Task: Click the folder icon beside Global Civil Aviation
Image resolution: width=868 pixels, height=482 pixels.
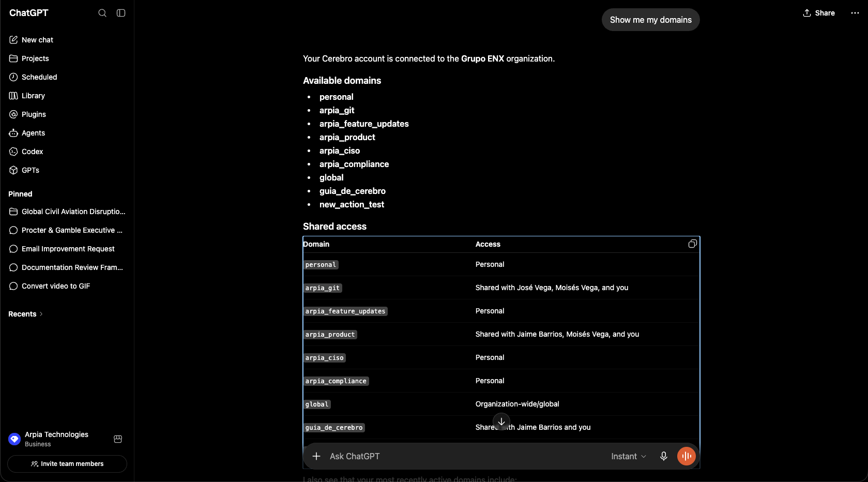Action: pos(13,212)
